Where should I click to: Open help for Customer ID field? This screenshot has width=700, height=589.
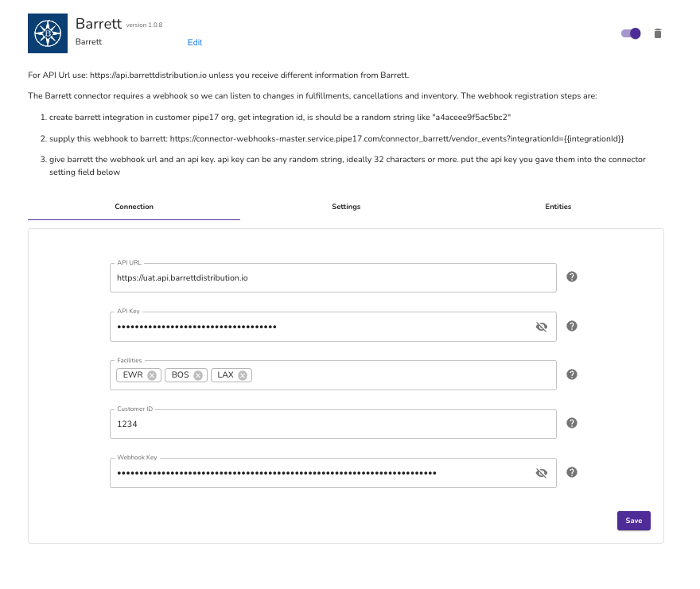572,423
